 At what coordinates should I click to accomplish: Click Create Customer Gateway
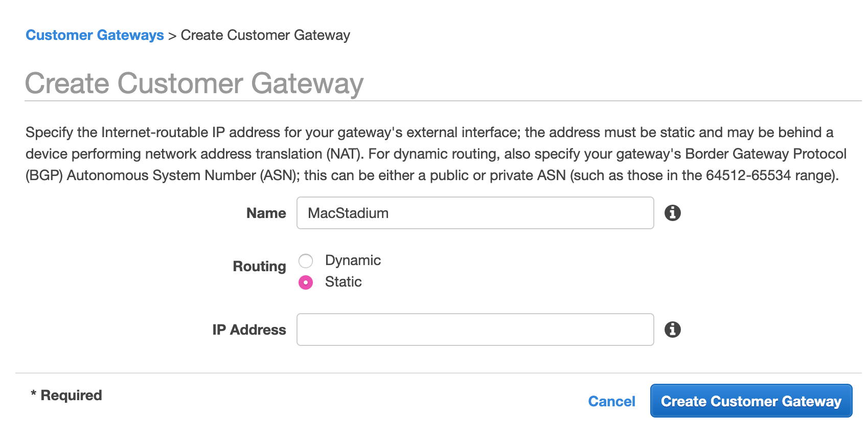click(751, 401)
